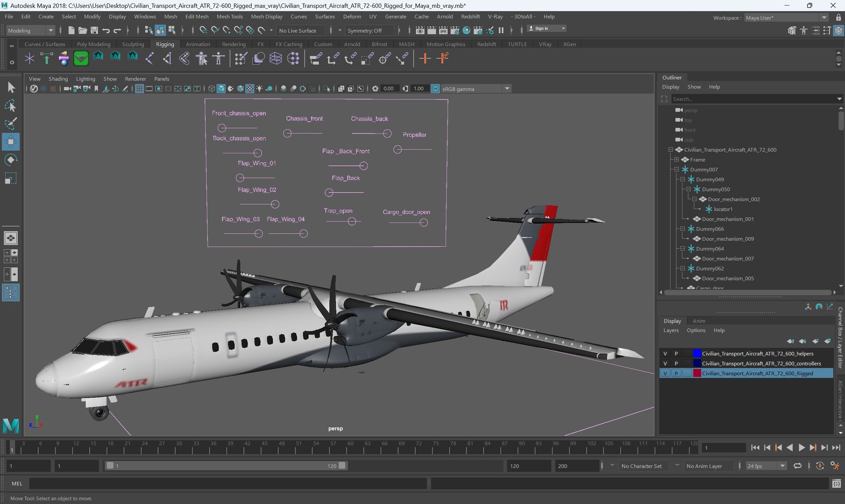Open the 24 fps frame rate dropdown
The height and width of the screenshot is (504, 845).
tap(766, 466)
